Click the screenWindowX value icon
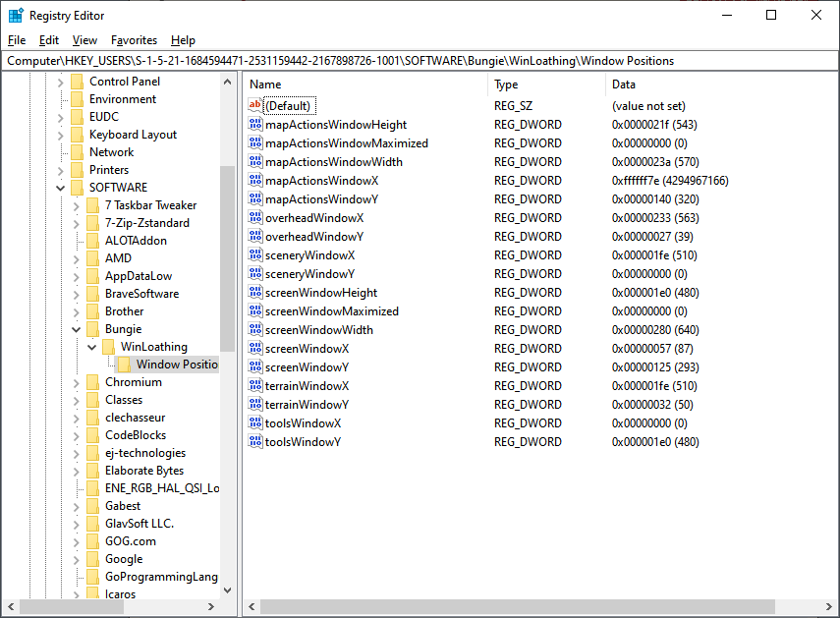840x618 pixels. [x=255, y=348]
